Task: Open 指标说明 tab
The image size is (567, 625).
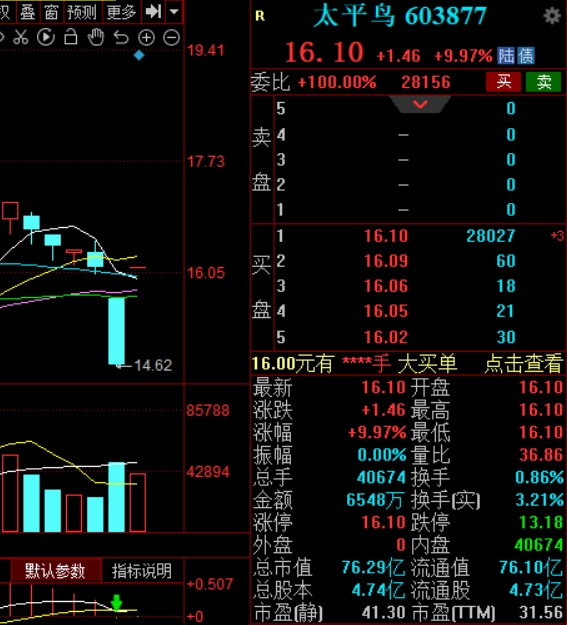Action: tap(142, 570)
